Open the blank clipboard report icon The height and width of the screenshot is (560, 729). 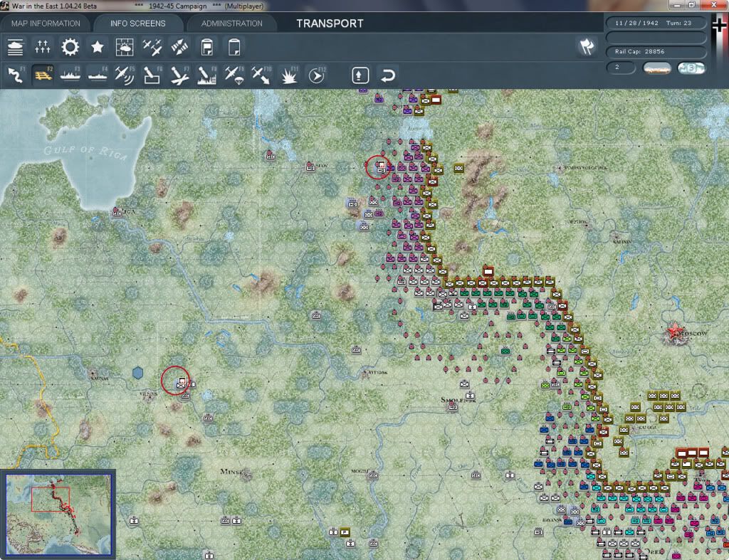pos(234,48)
